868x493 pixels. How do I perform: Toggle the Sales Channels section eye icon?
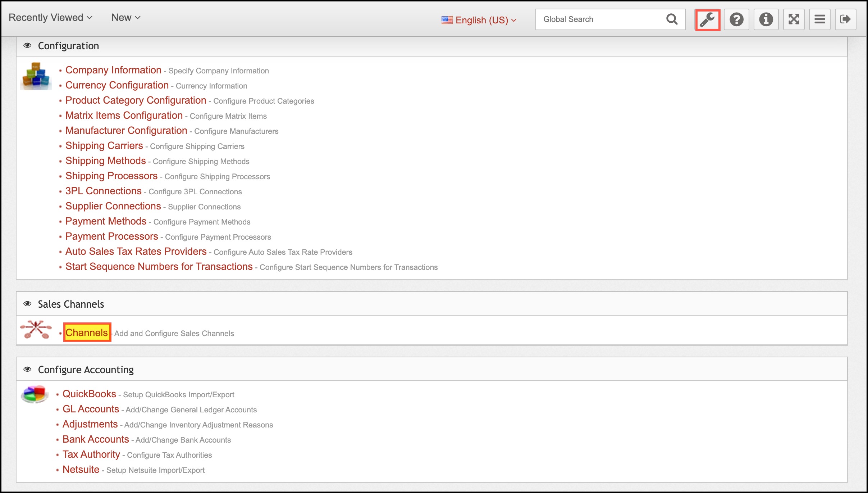27,304
